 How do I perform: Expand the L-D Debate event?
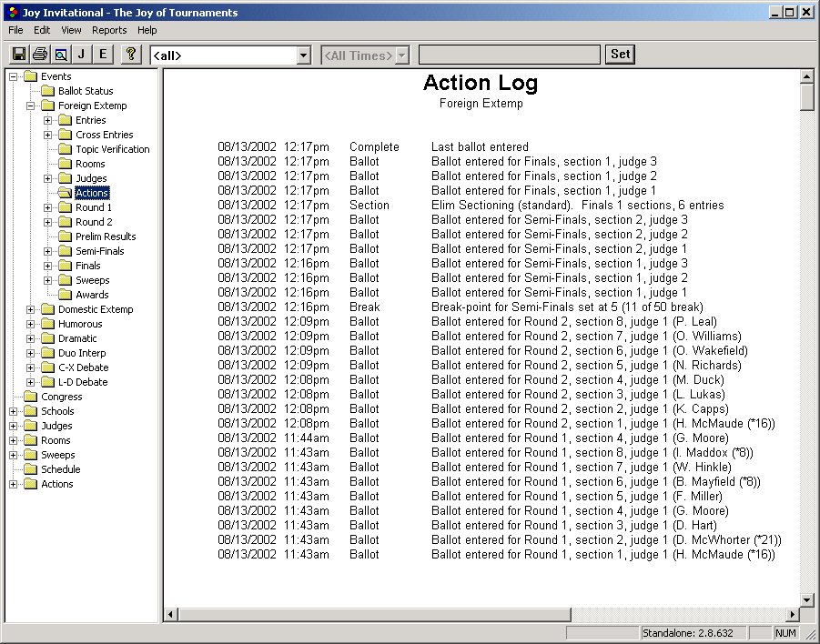[31, 383]
